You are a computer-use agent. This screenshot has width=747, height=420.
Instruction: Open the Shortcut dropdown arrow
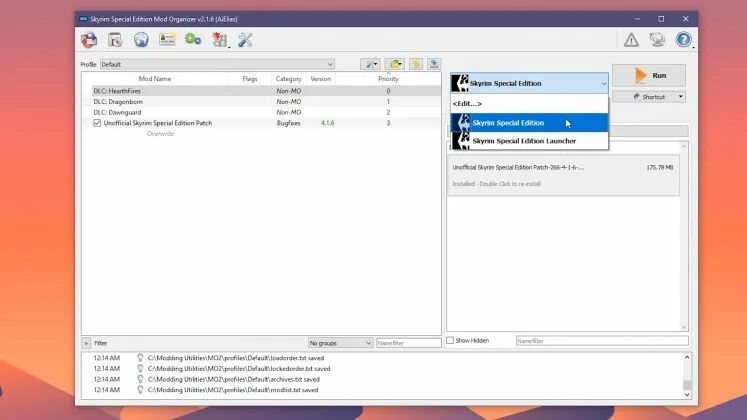[680, 97]
